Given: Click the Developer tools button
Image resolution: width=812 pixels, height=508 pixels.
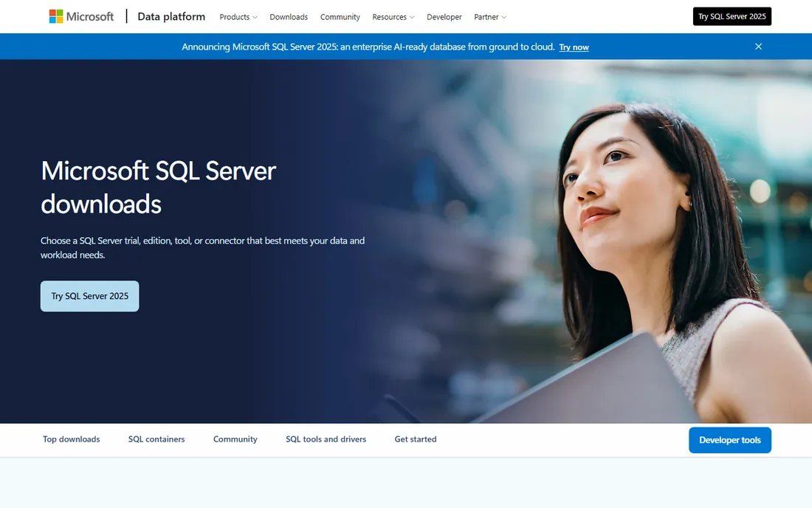Looking at the screenshot, I should pyautogui.click(x=729, y=440).
